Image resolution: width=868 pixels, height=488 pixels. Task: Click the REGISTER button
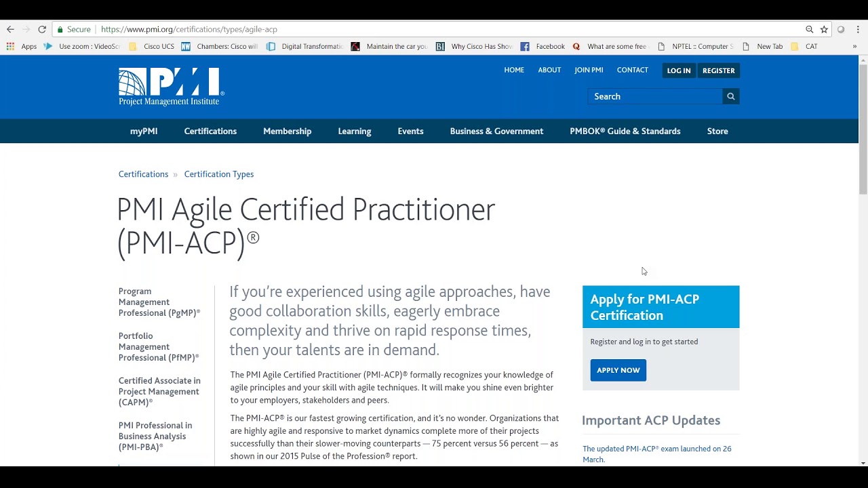point(718,70)
